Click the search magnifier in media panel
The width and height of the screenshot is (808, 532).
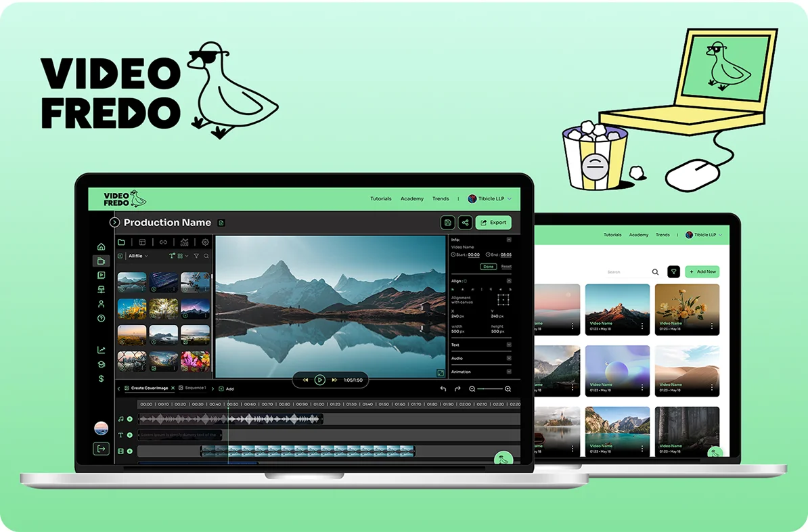point(206,257)
